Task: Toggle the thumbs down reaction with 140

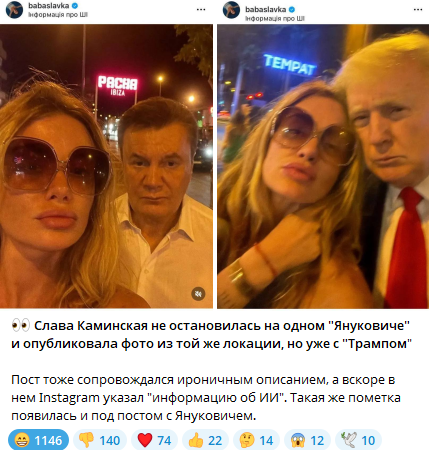Action: pyautogui.click(x=100, y=440)
